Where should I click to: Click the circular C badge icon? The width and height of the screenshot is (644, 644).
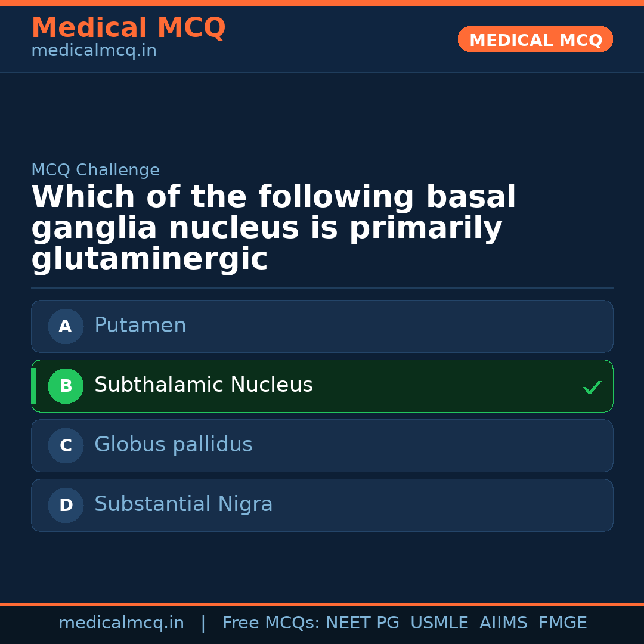coord(66,445)
